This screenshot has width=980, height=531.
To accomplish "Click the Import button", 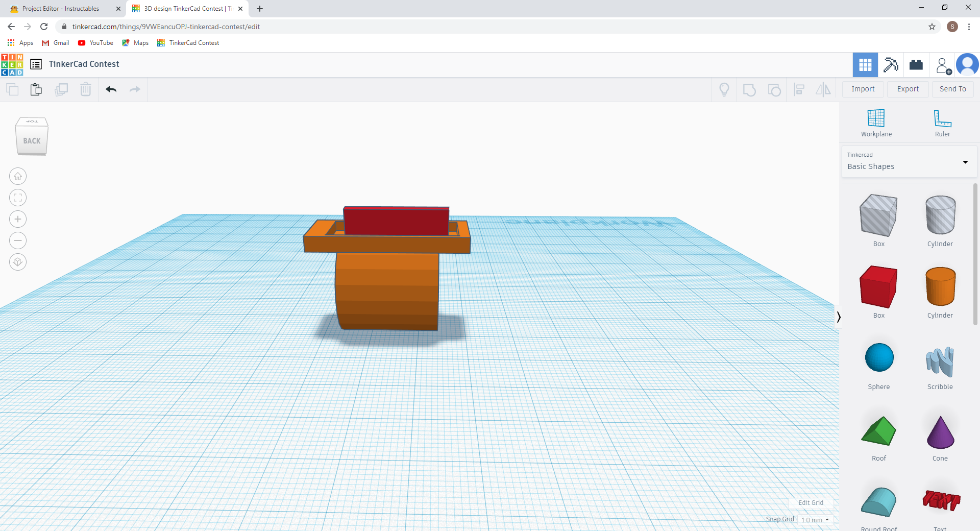I will [x=863, y=89].
